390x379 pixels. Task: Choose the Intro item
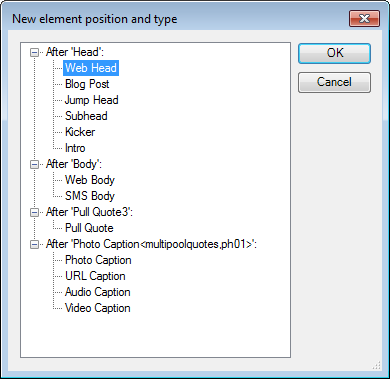(75, 148)
